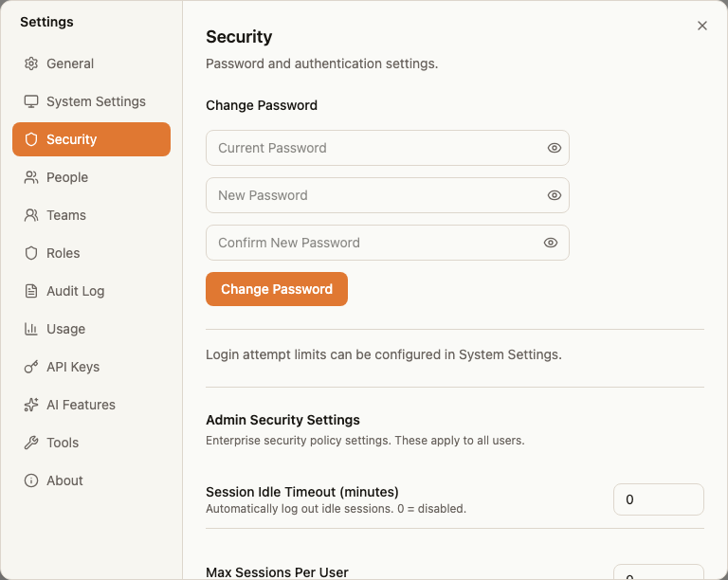The image size is (728, 580).
Task: Click the System Settings monitor icon
Action: (31, 101)
